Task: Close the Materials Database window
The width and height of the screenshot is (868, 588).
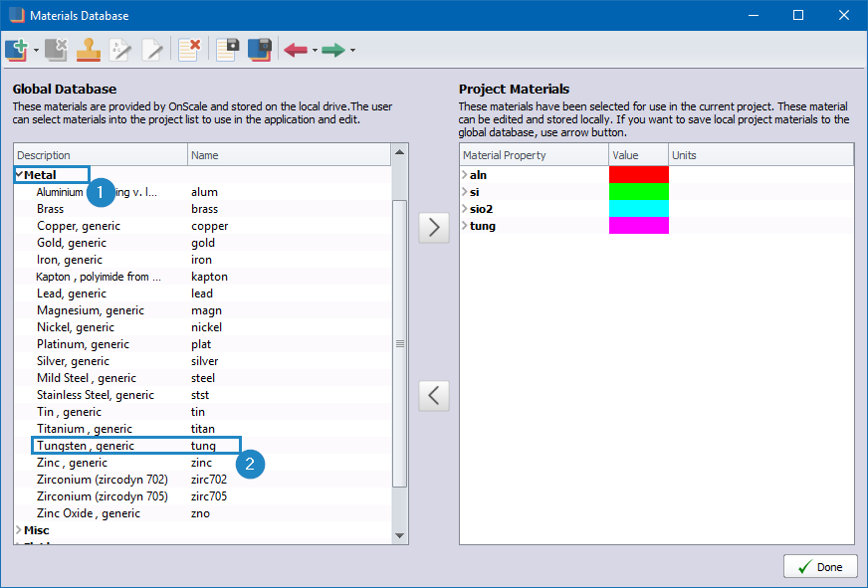Action: tap(844, 15)
